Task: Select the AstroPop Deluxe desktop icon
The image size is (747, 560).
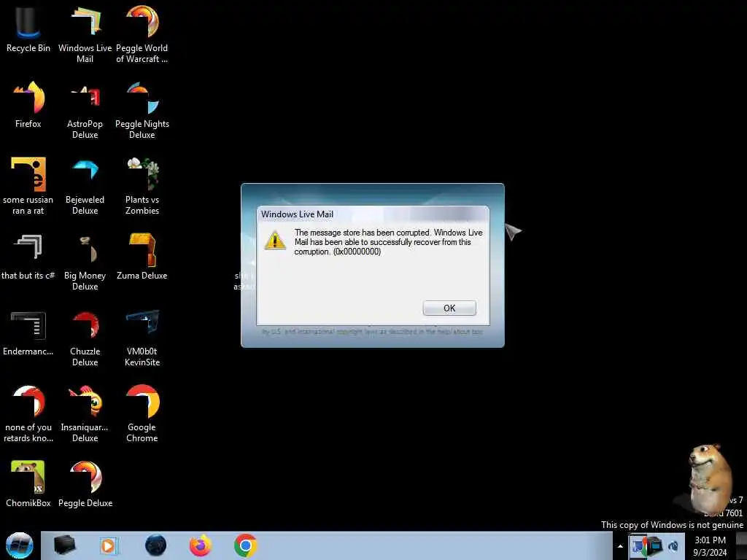Action: tap(85, 111)
